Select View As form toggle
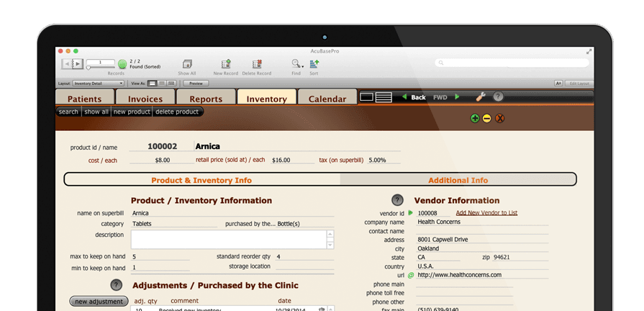This screenshot has height=311, width=644. [152, 84]
